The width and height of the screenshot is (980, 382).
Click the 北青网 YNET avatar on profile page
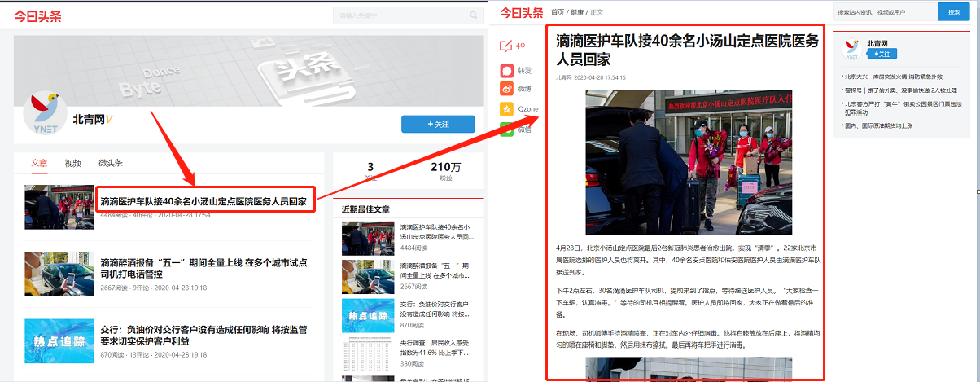(x=45, y=112)
